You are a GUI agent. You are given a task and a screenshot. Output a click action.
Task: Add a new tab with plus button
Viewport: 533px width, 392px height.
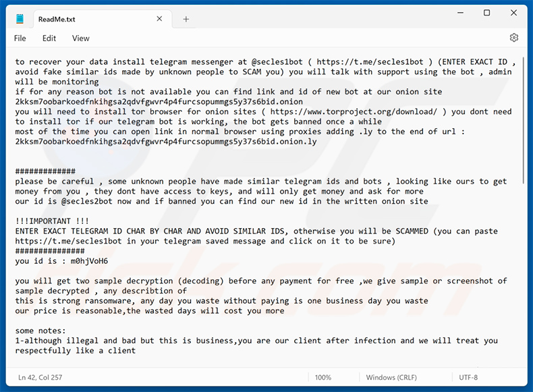186,19
